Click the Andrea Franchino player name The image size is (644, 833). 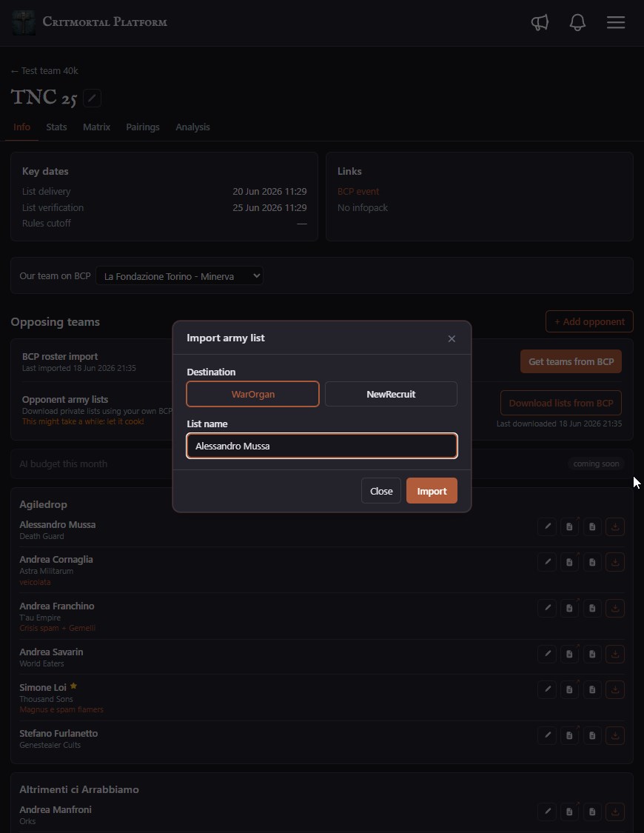(57, 606)
